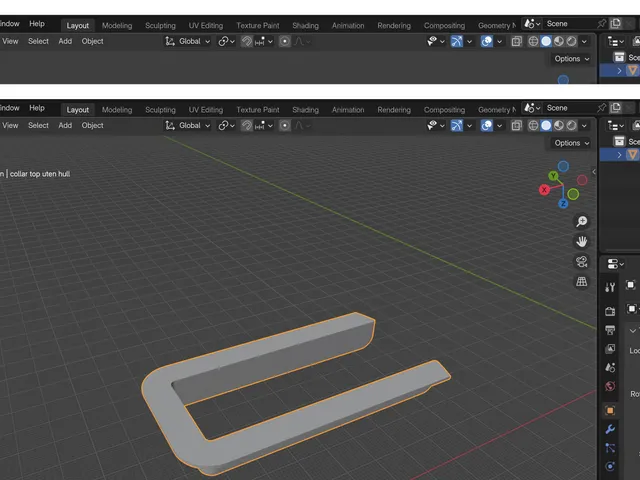Open Global orientation dropdown in upper strip
Image resolution: width=640 pixels, height=480 pixels.
(187, 41)
